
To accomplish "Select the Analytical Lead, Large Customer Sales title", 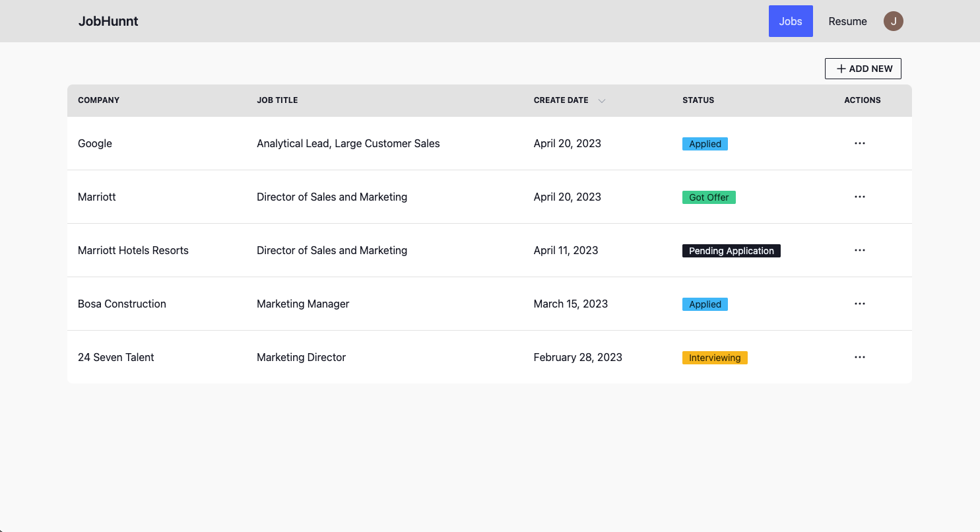I will tap(348, 143).
